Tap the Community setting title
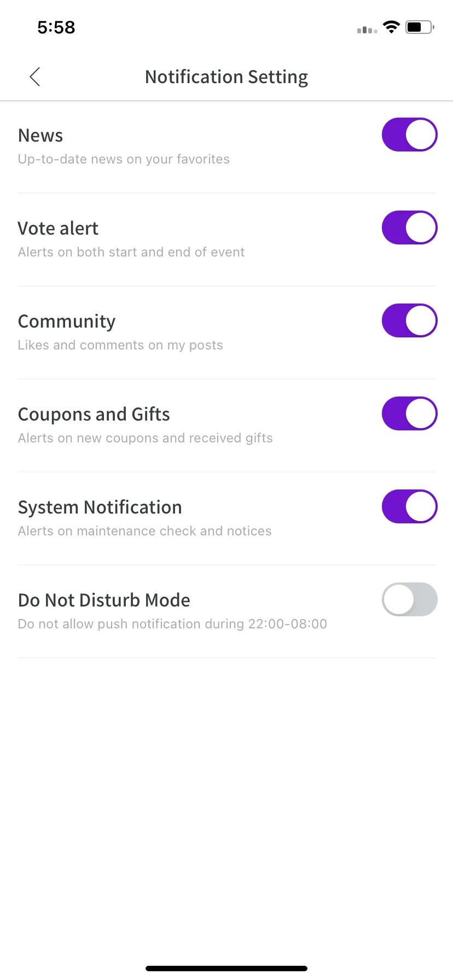This screenshot has height=980, width=453. [x=67, y=322]
